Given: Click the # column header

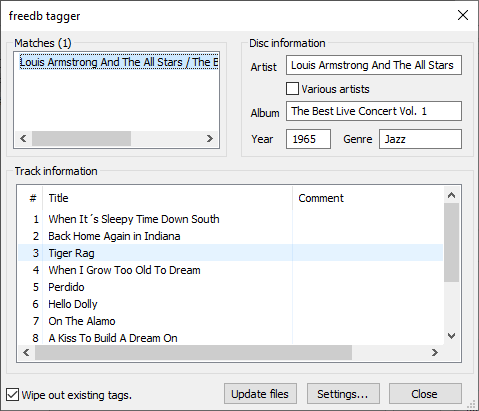Looking at the screenshot, I should 30,198.
